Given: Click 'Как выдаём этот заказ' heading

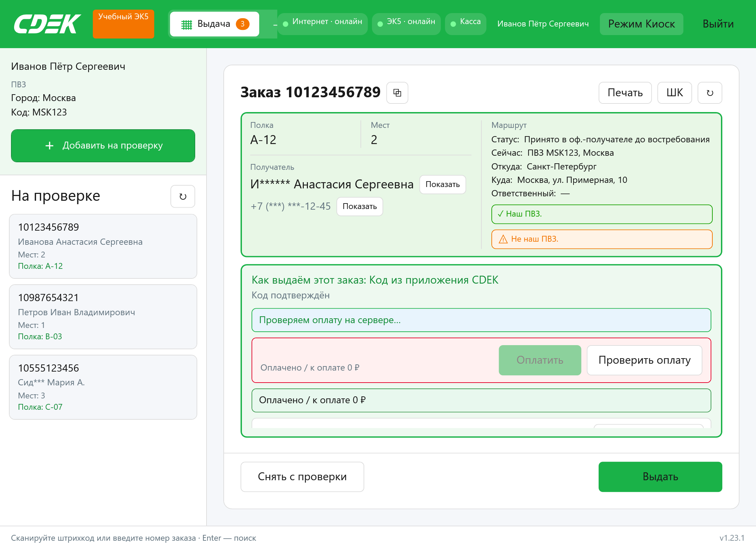Looking at the screenshot, I should [375, 280].
